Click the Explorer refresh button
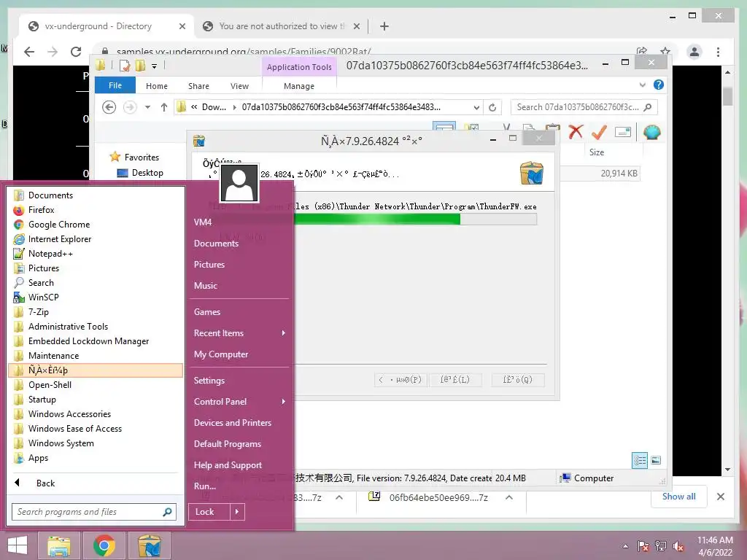This screenshot has width=747, height=560. (x=492, y=107)
